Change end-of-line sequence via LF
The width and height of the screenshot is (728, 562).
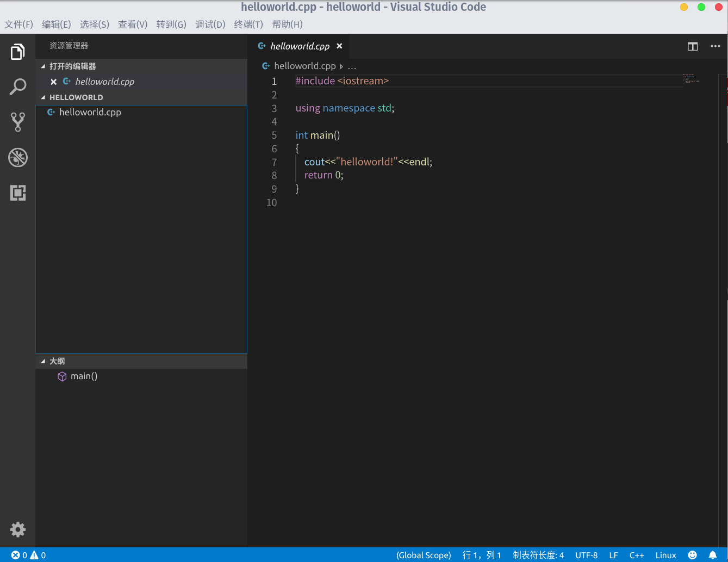click(x=613, y=555)
